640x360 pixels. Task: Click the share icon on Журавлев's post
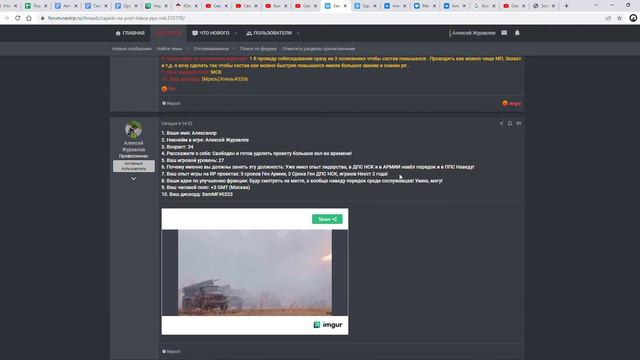click(501, 123)
